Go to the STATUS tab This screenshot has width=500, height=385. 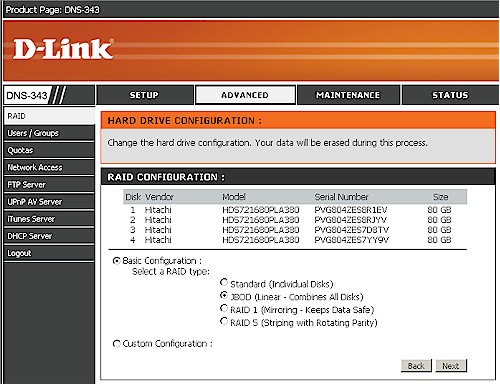[450, 95]
